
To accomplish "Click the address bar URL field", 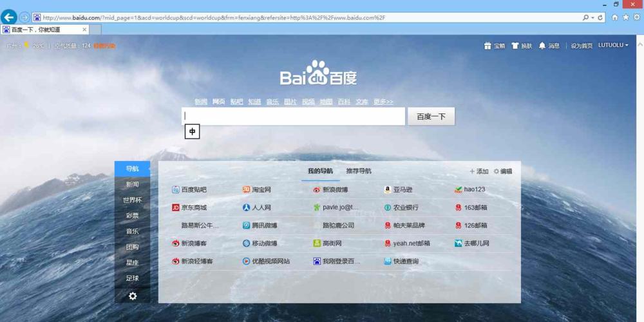I will (305, 17).
